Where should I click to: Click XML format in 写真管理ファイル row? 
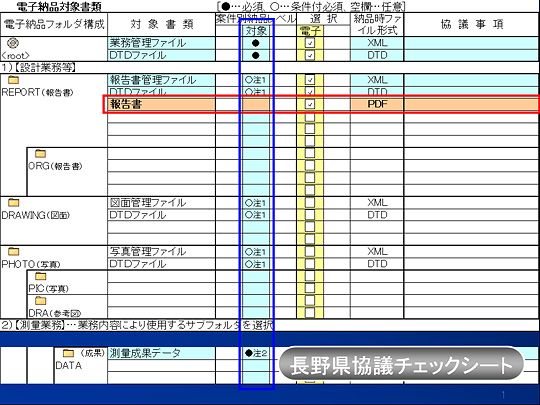pyautogui.click(x=377, y=251)
